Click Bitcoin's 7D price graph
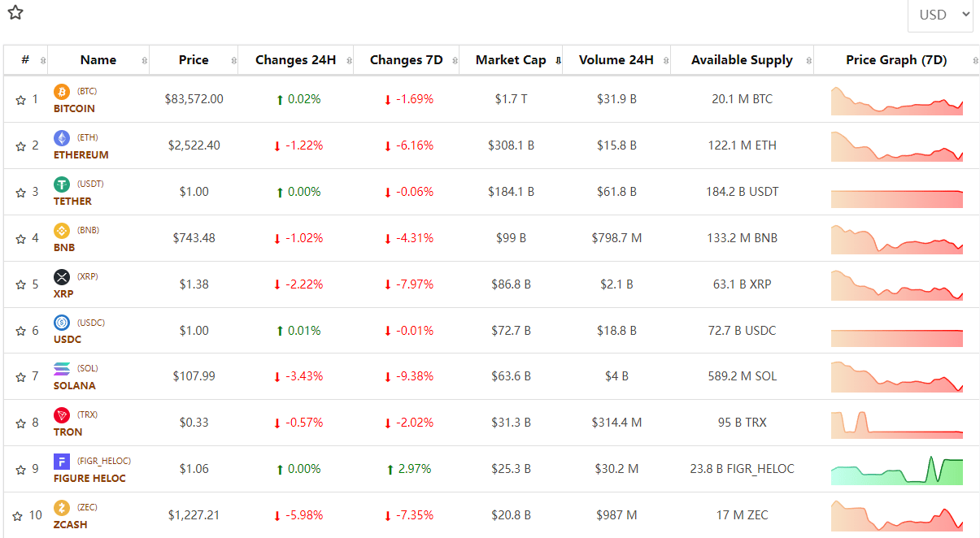The image size is (980, 538). (896, 100)
